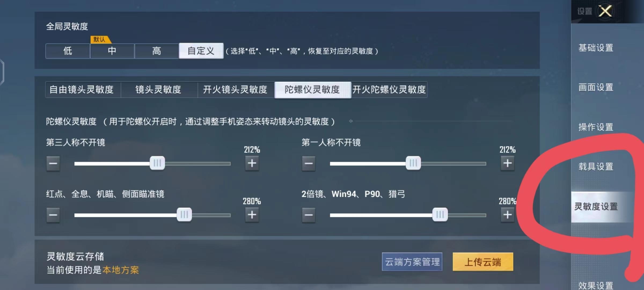Switch to the 开火镜头灵敏度 tab
Screen dimensions: 644x290
pyautogui.click(x=236, y=90)
